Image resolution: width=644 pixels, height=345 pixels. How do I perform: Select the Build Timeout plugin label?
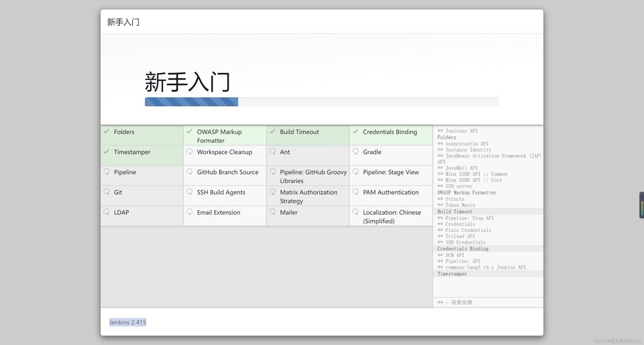tap(299, 132)
